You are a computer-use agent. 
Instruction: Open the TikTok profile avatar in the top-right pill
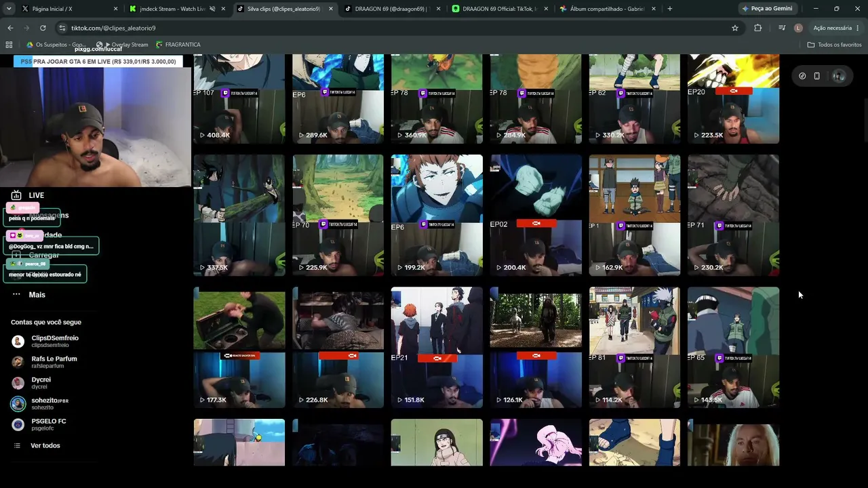tap(839, 76)
